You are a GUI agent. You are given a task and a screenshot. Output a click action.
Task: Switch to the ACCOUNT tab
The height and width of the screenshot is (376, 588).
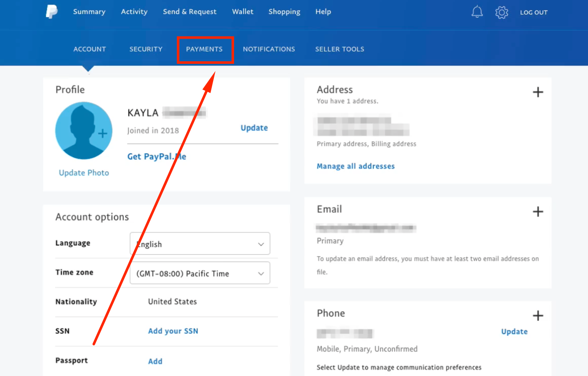90,49
